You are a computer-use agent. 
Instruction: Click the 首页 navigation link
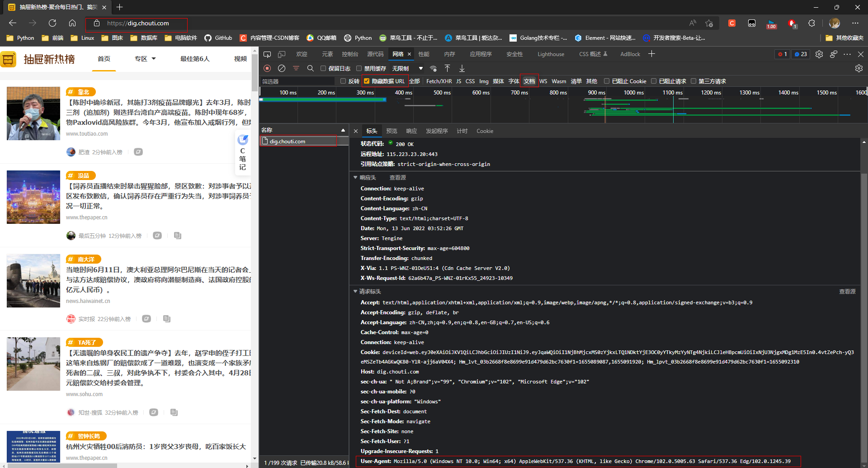click(x=104, y=59)
